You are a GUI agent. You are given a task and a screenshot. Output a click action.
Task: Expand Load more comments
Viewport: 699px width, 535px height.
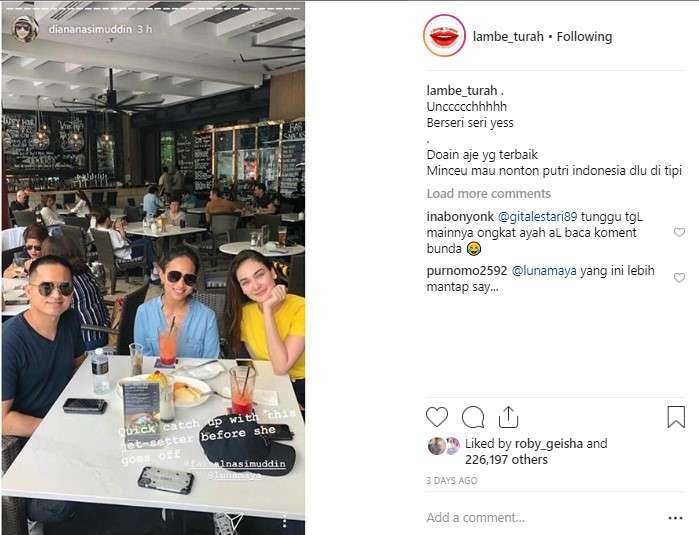point(489,193)
